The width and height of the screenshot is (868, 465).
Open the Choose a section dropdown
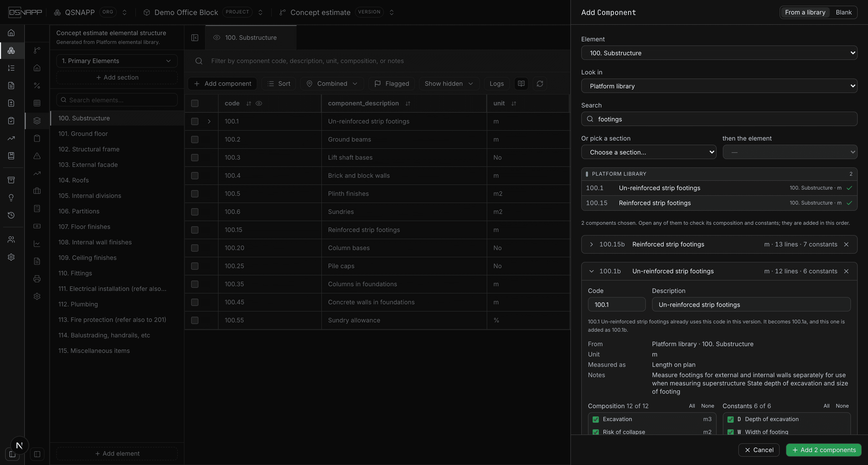pos(649,152)
